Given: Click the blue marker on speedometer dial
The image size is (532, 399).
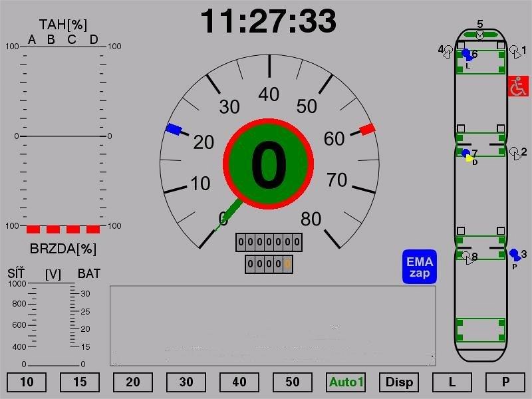Looking at the screenshot, I should pos(174,128).
